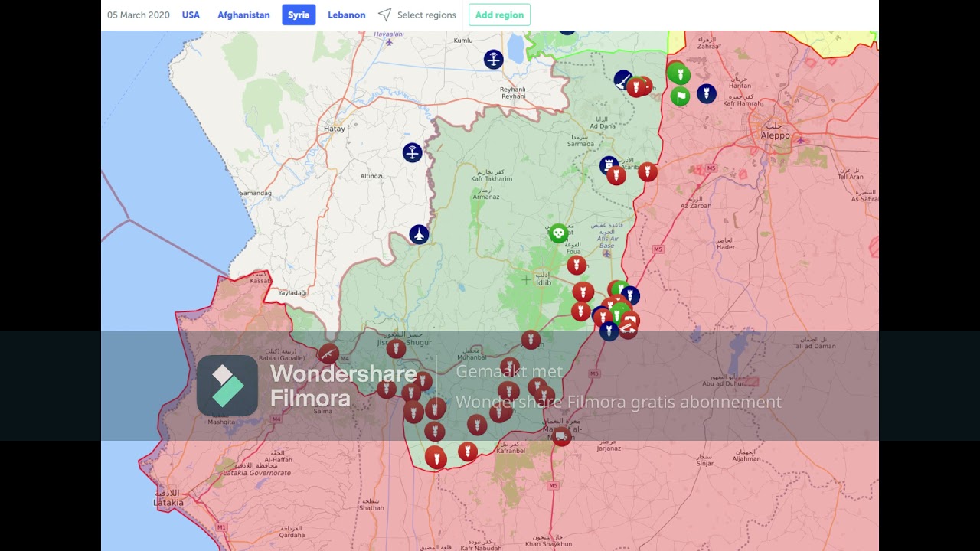Click the Add region button

pyautogui.click(x=499, y=15)
